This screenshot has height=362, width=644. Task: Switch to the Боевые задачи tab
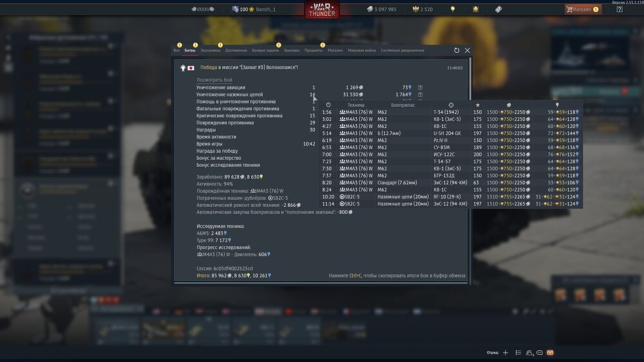coord(265,50)
